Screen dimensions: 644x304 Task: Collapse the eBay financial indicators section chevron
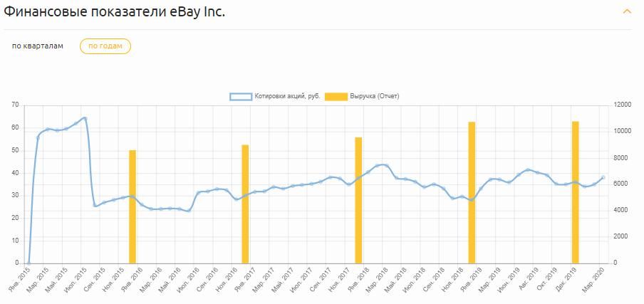click(x=627, y=12)
